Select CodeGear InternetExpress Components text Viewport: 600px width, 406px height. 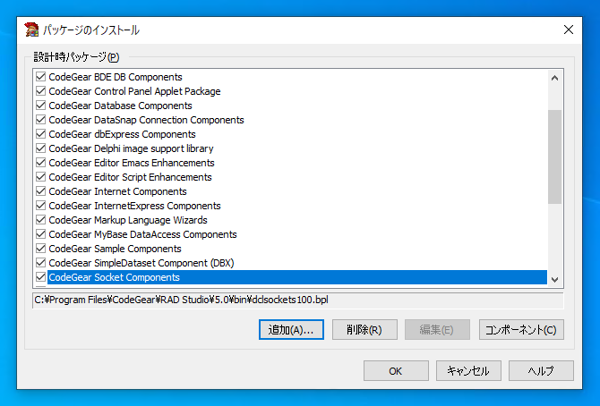click(x=135, y=206)
